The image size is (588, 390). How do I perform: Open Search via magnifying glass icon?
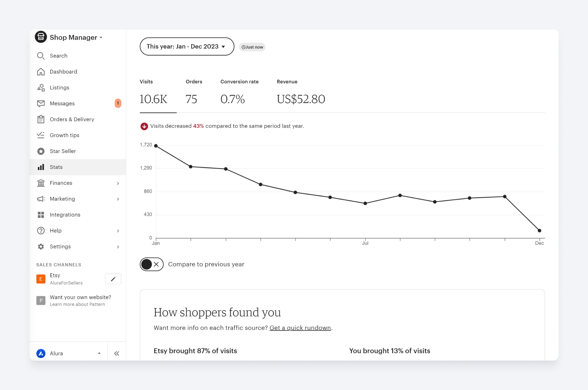tap(41, 56)
